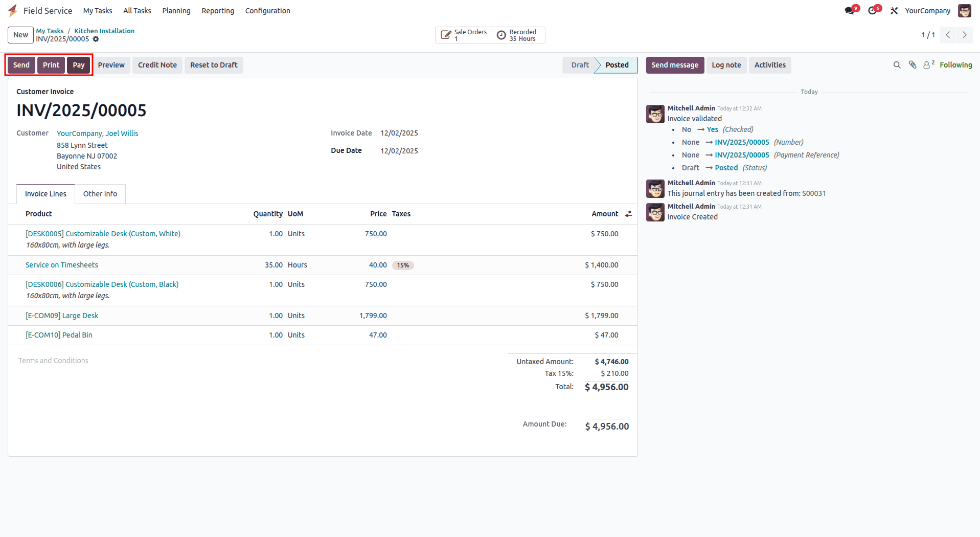The image size is (980, 537).
Task: Click the gear icon beside INV/2025/00005 breadcrumb
Action: pos(97,39)
